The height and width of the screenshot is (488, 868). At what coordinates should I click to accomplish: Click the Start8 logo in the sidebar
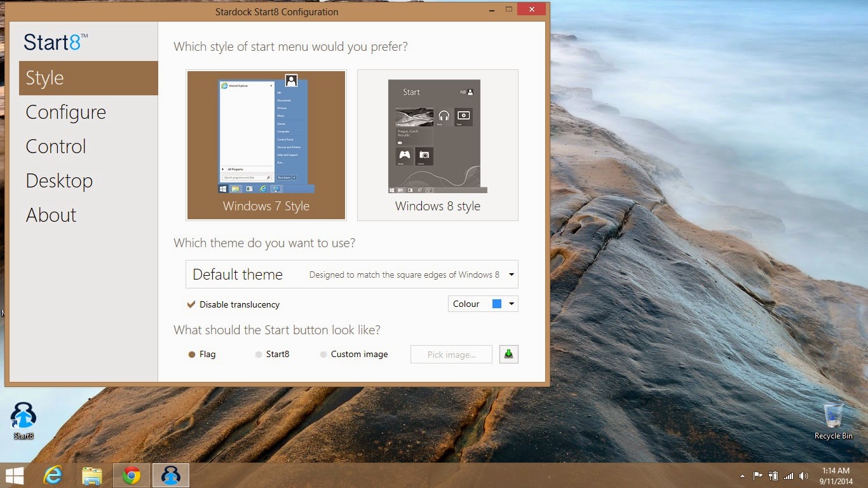pyautogui.click(x=55, y=42)
